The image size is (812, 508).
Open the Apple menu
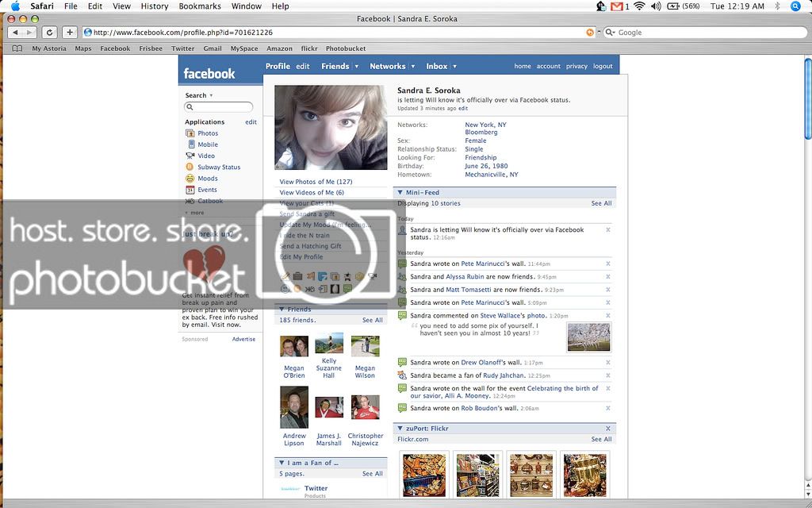pos(15,6)
